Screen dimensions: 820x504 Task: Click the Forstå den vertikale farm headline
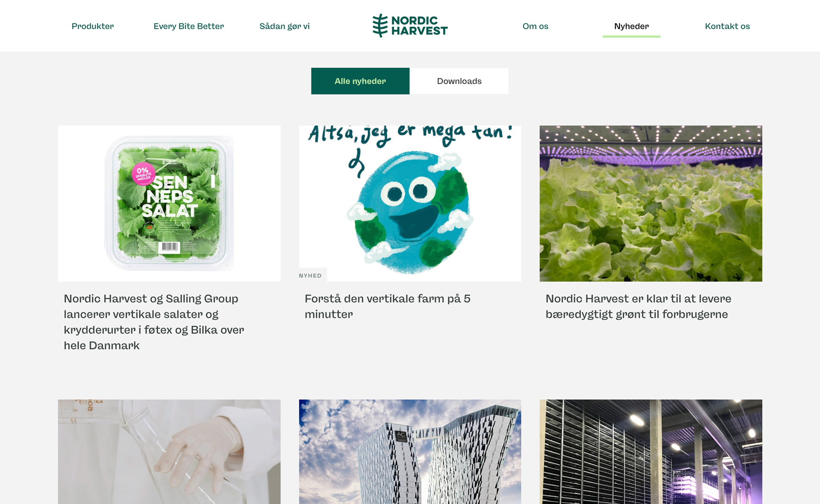(387, 306)
